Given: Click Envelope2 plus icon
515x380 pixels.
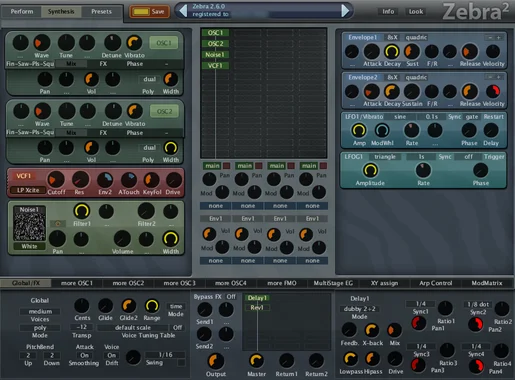Looking at the screenshot, I should (499, 77).
